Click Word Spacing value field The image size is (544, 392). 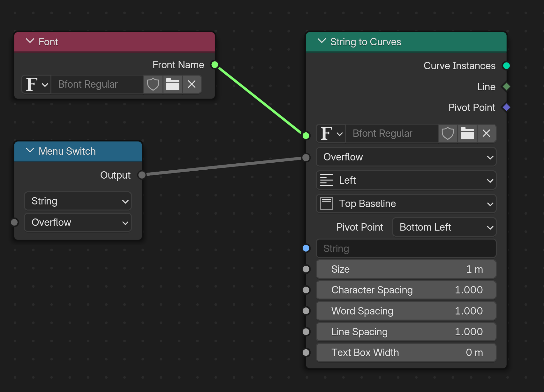click(406, 311)
